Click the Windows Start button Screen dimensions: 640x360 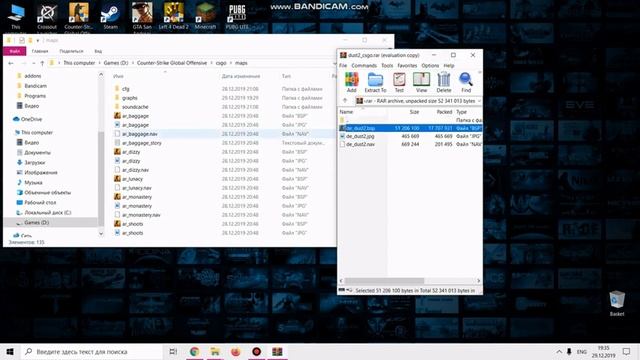tap(10, 351)
